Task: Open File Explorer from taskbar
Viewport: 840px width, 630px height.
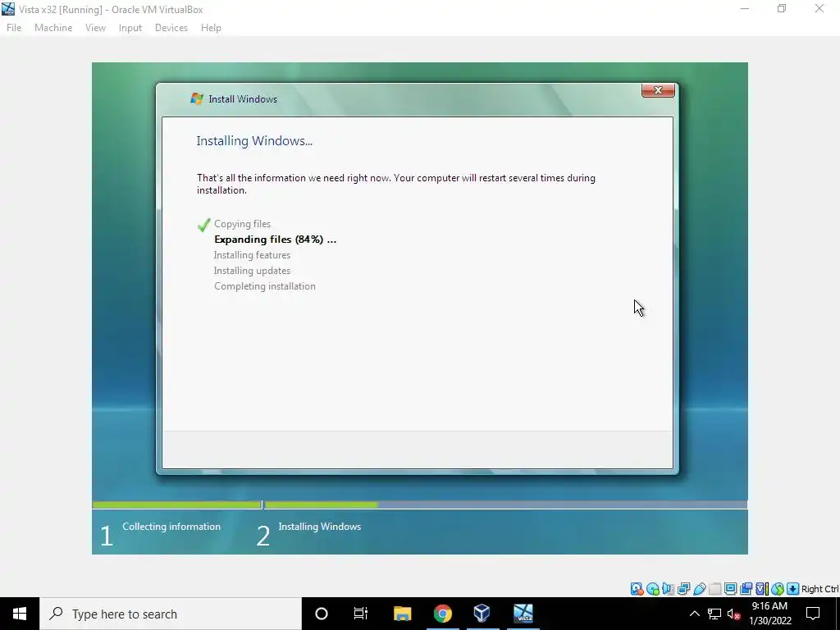Action: 402,614
